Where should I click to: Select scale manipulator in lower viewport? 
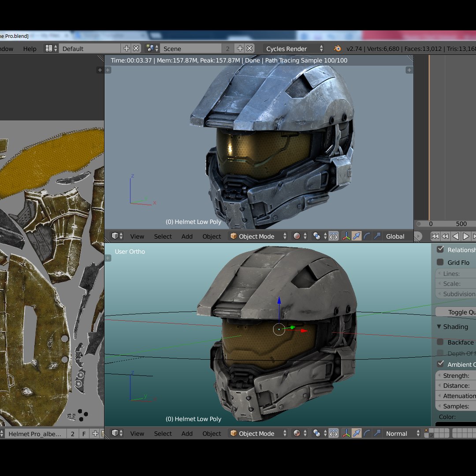[377, 433]
